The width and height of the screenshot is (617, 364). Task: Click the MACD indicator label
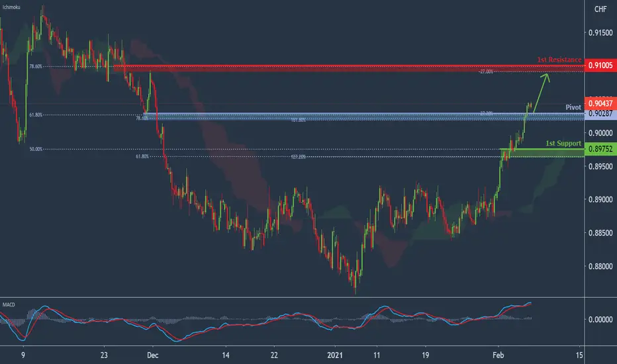click(9, 304)
